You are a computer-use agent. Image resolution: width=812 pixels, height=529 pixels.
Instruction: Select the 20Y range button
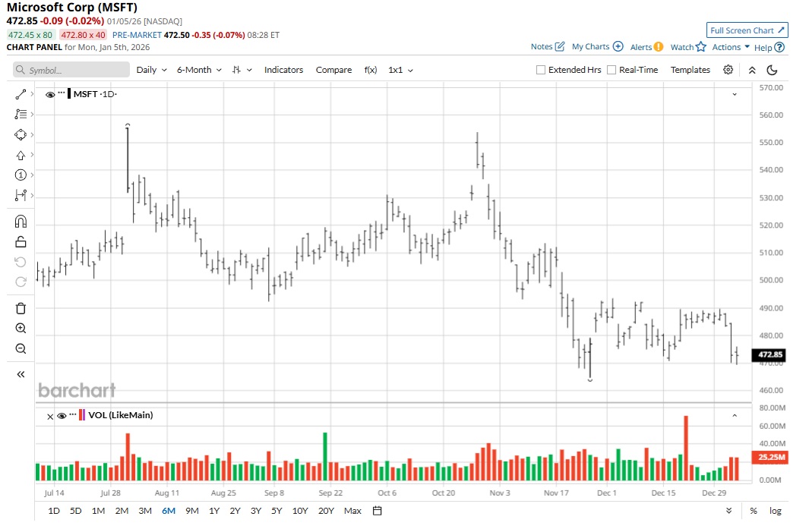tap(327, 511)
